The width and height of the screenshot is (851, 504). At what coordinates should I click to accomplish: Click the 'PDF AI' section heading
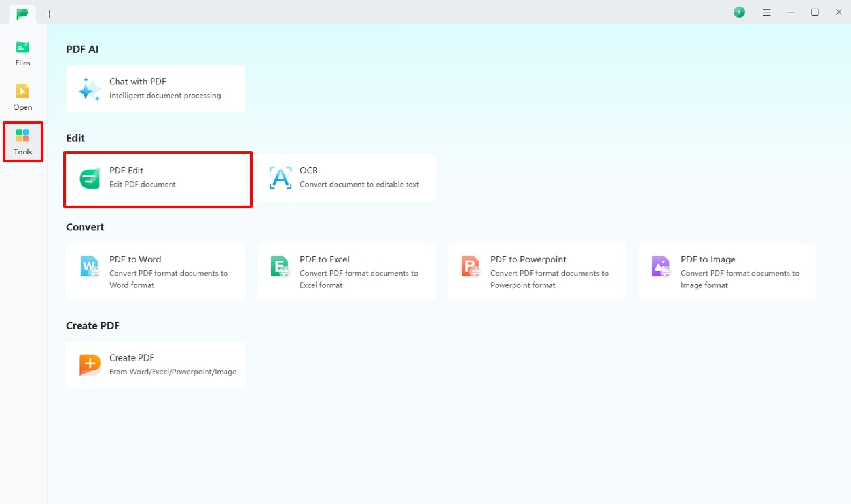tap(82, 49)
